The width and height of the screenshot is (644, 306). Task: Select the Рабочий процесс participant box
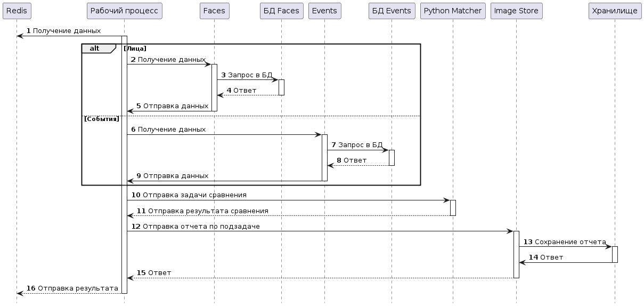point(124,11)
